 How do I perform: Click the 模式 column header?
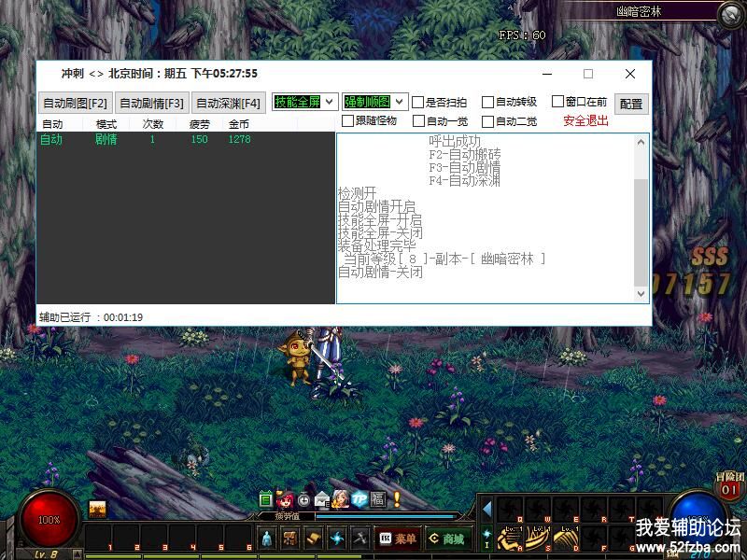click(x=106, y=124)
